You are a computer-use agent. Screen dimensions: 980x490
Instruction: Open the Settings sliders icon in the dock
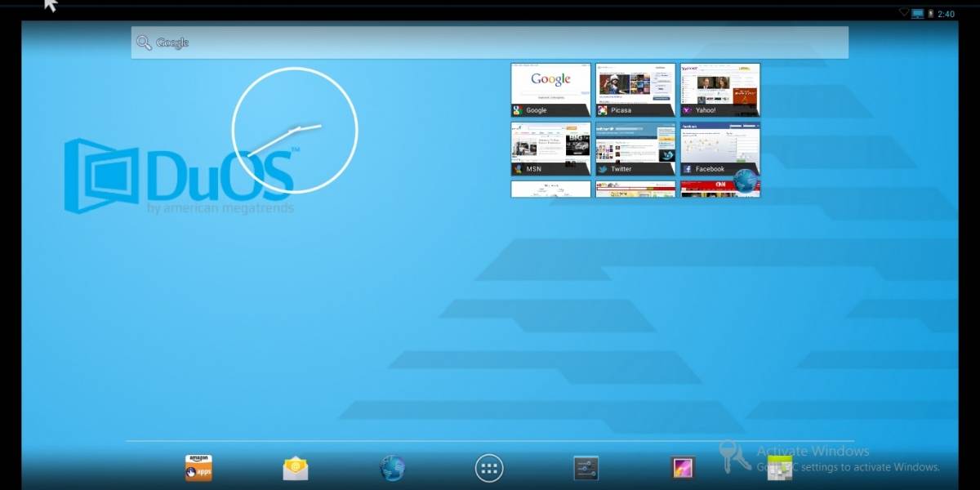(x=586, y=468)
